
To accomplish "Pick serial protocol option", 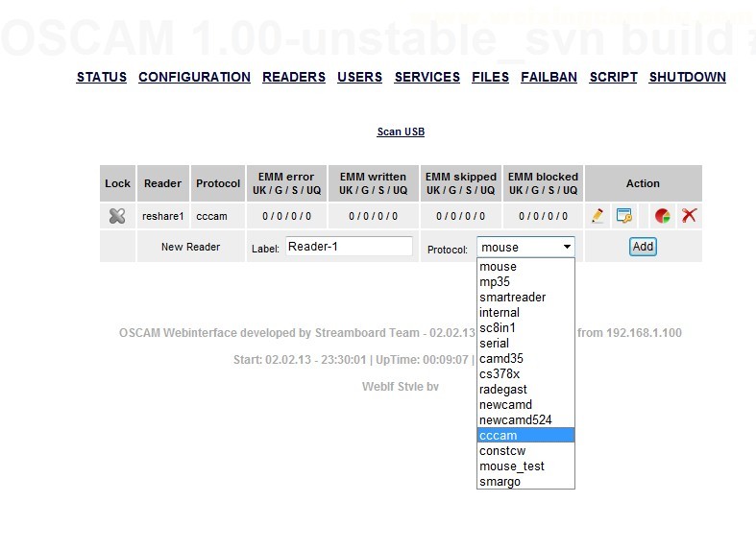I will 525,344.
